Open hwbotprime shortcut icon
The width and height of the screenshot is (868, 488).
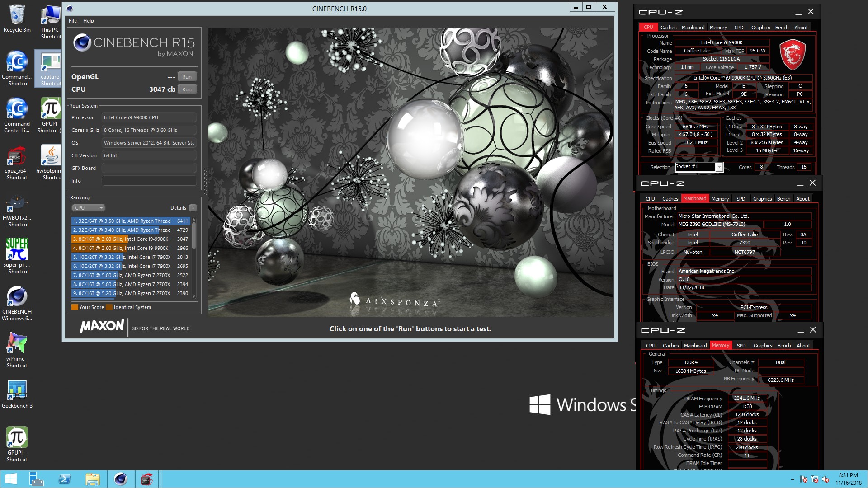point(50,163)
